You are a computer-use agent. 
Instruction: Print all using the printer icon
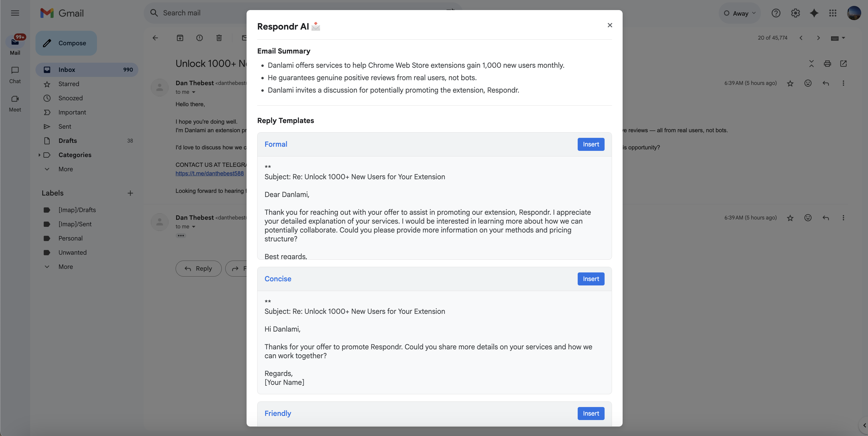click(x=827, y=64)
